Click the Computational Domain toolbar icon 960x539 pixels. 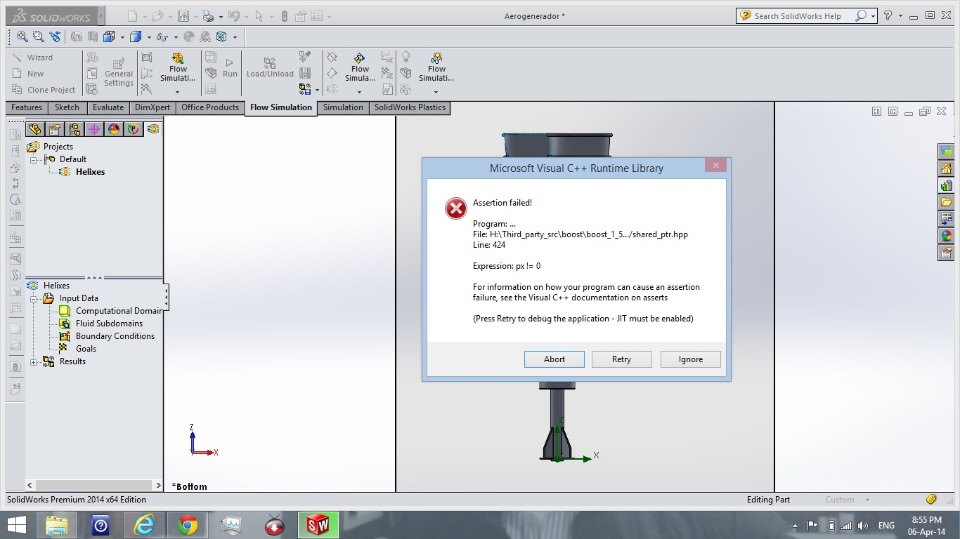point(147,58)
